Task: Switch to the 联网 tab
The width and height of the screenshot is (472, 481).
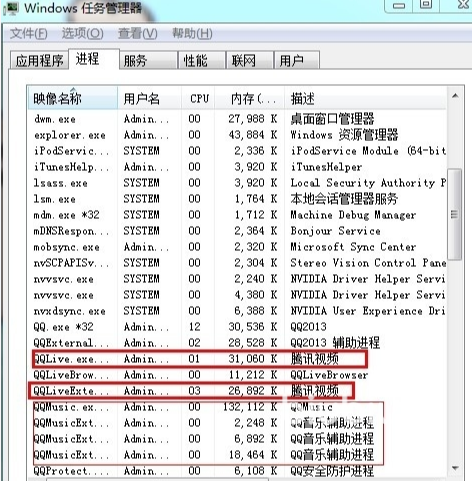Action: coord(250,60)
